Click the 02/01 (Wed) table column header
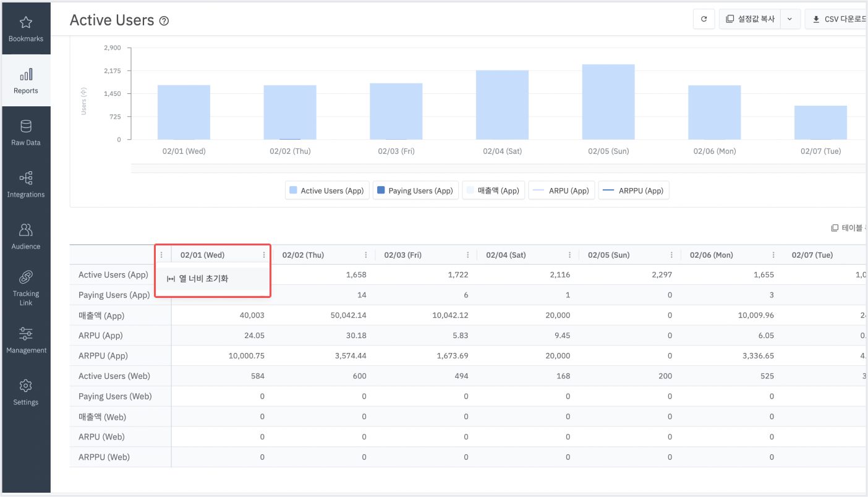The width and height of the screenshot is (868, 497). (x=202, y=255)
